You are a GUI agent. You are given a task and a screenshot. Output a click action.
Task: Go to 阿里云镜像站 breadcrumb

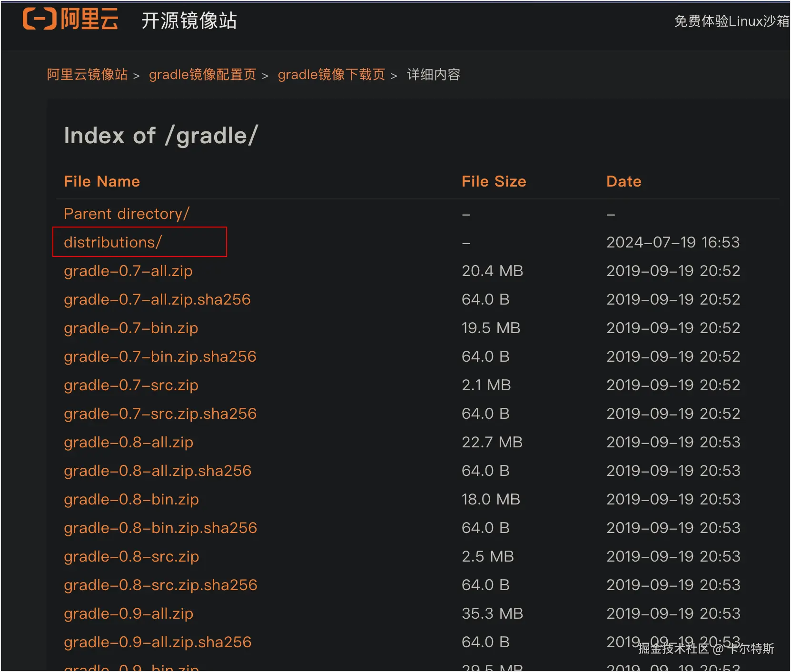[87, 75]
